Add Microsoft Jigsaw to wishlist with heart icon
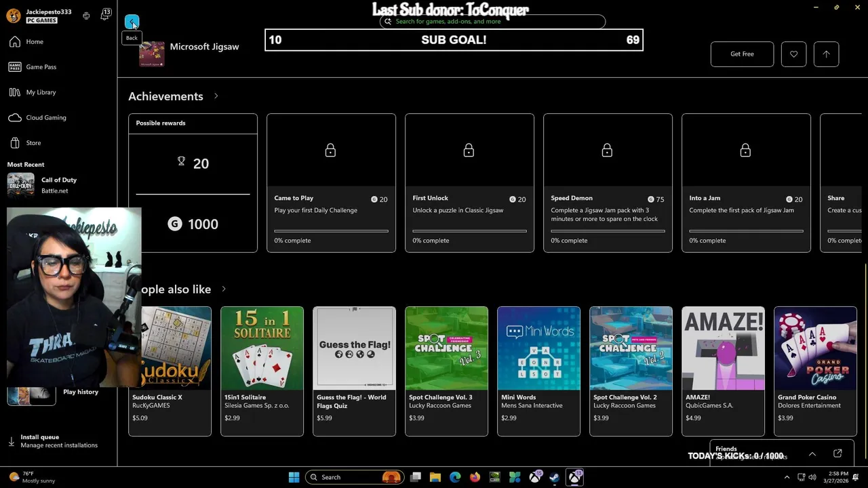Viewport: 868px width, 488px height. pyautogui.click(x=793, y=54)
